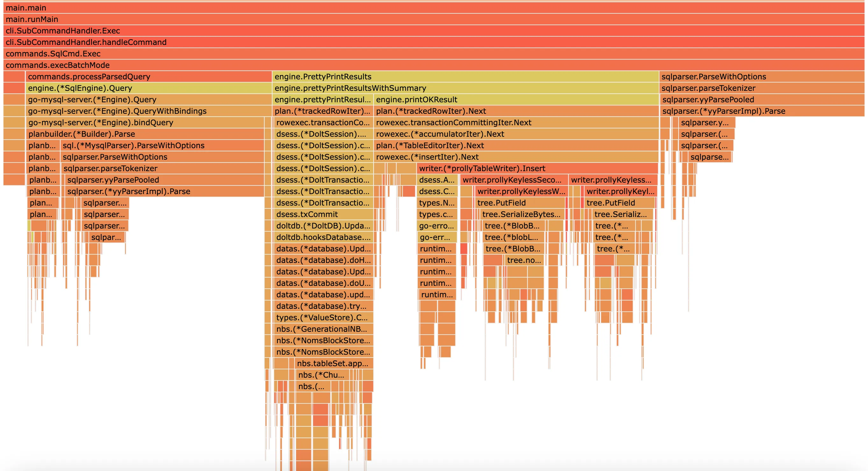Click the plan.(*TableEditorIter).Next frame
868x471 pixels.
tap(516, 145)
